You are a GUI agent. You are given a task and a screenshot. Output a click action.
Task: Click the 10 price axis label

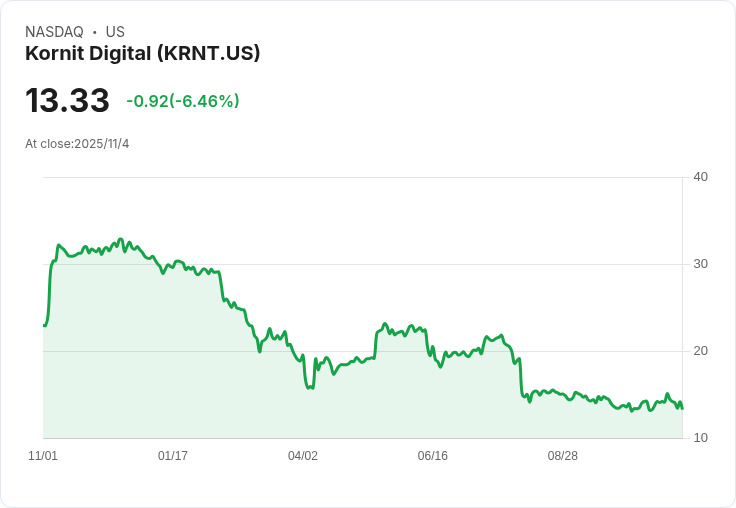pos(700,438)
